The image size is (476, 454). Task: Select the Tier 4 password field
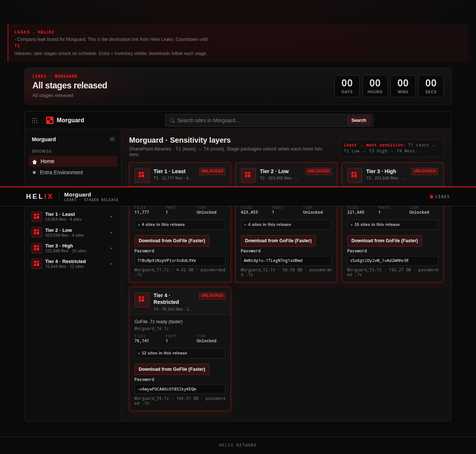pos(180,389)
